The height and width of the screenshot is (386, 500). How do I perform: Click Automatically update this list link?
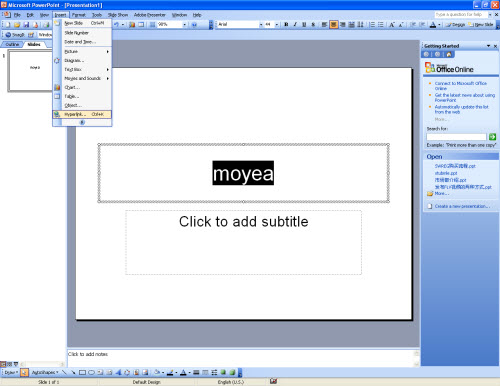(x=461, y=109)
